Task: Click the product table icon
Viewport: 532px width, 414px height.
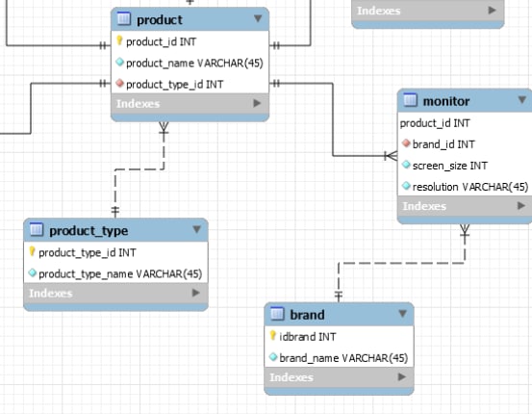Action: 123,18
